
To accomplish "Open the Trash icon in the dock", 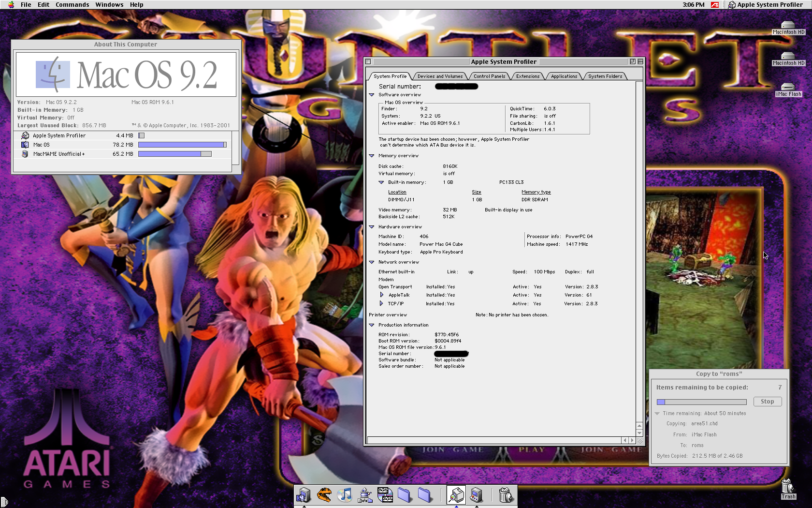I will pyautogui.click(x=506, y=495).
